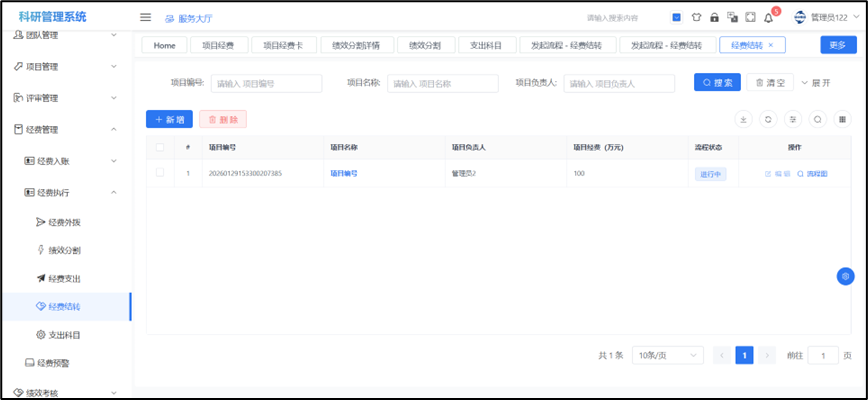Click the hamburger menu collapse icon
The width and height of the screenshot is (868, 400).
(x=145, y=17)
